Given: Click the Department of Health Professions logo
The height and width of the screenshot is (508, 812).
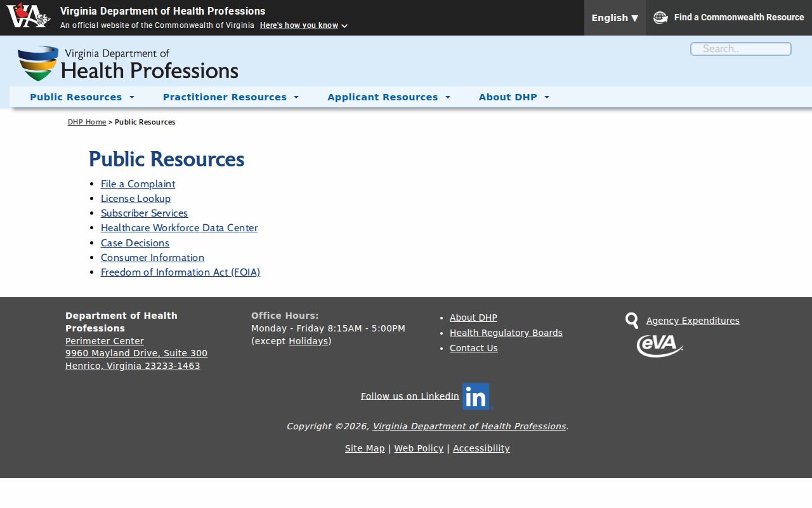Looking at the screenshot, I should click(x=128, y=63).
